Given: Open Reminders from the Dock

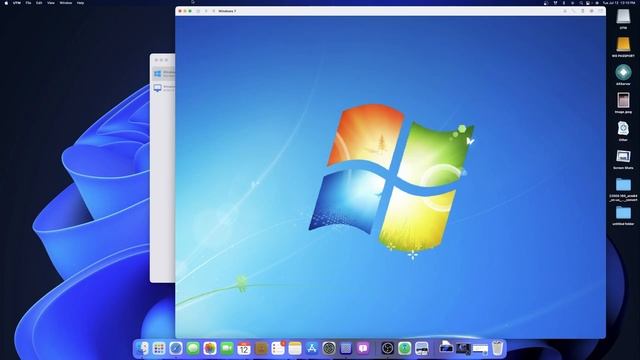Looking at the screenshot, I should pyautogui.click(x=278, y=348).
